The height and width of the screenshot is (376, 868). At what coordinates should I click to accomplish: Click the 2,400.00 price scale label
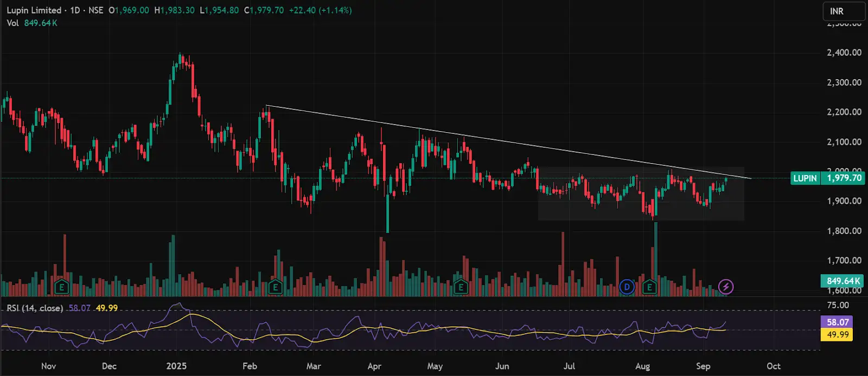tap(844, 53)
